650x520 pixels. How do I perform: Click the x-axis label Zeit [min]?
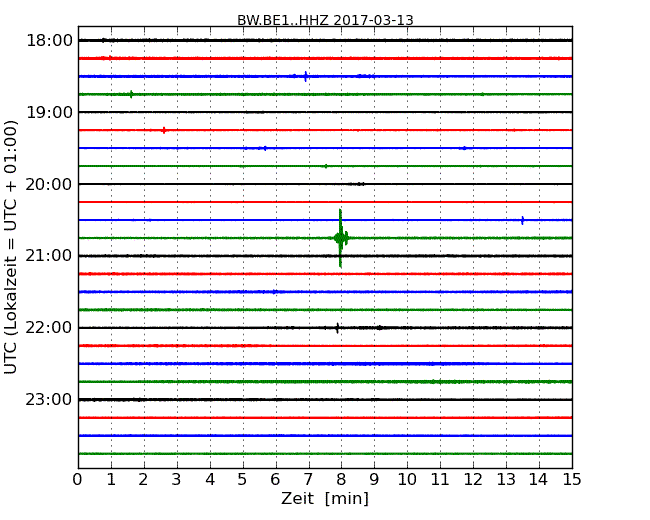click(x=325, y=498)
